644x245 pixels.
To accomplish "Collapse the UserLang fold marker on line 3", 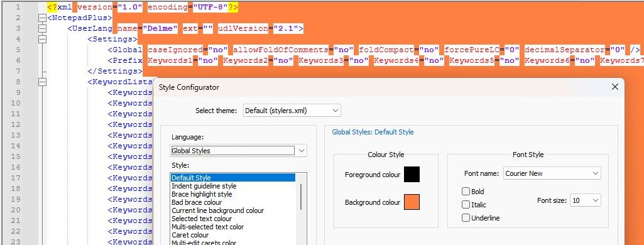I will pyautogui.click(x=41, y=29).
